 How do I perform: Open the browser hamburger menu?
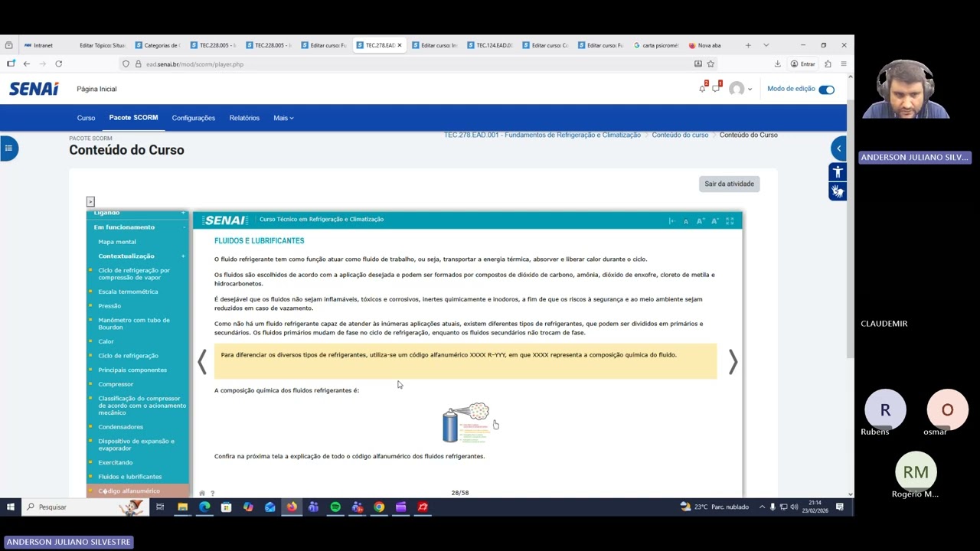click(x=843, y=64)
